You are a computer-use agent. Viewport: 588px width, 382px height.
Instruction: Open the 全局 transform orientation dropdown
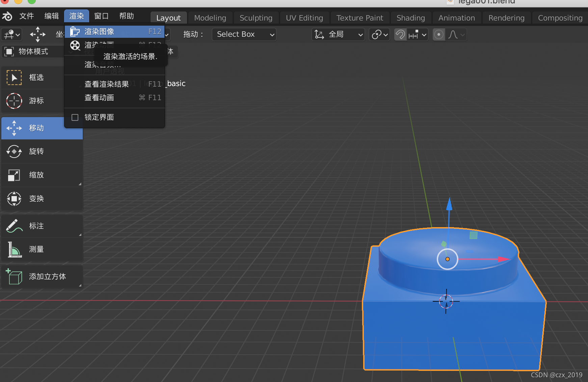338,34
